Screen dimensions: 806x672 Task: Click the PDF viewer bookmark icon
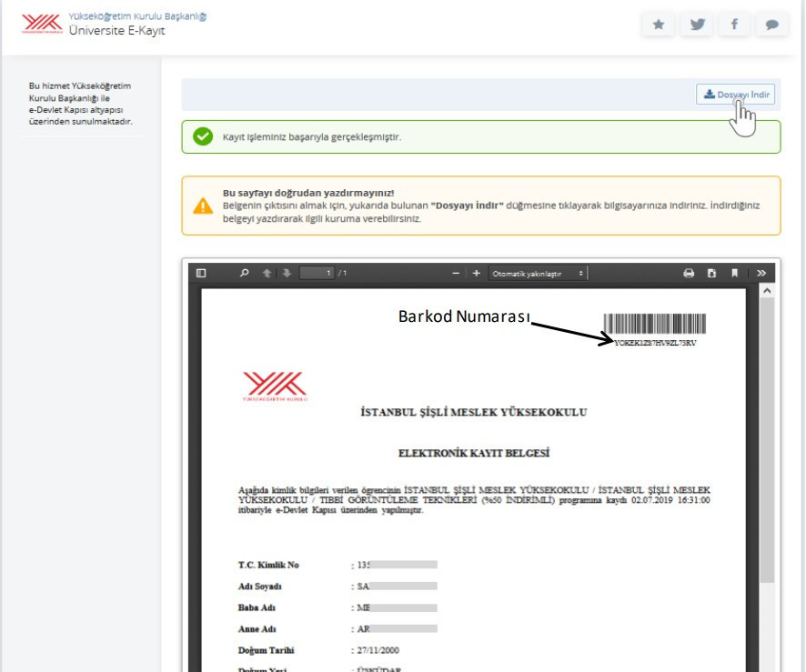click(734, 273)
